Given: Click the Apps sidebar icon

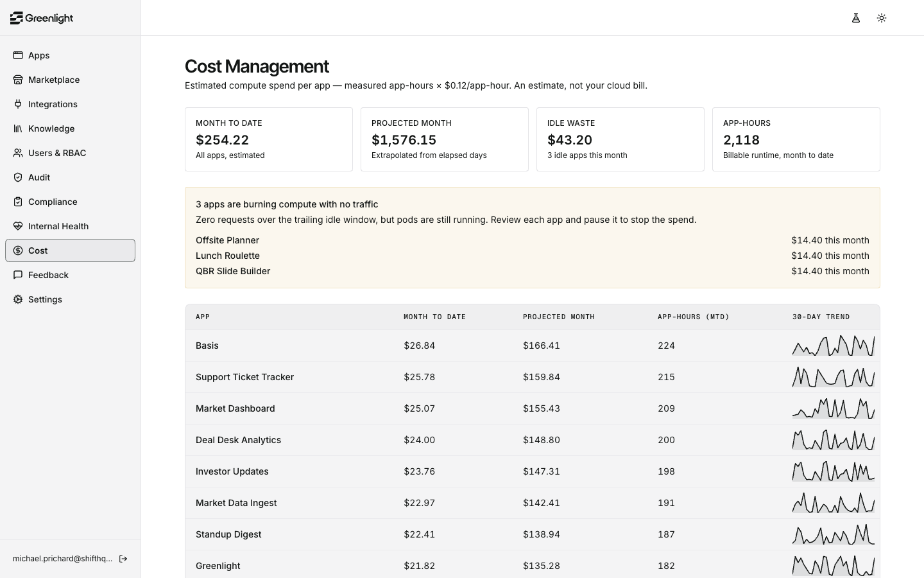Looking at the screenshot, I should click(18, 55).
